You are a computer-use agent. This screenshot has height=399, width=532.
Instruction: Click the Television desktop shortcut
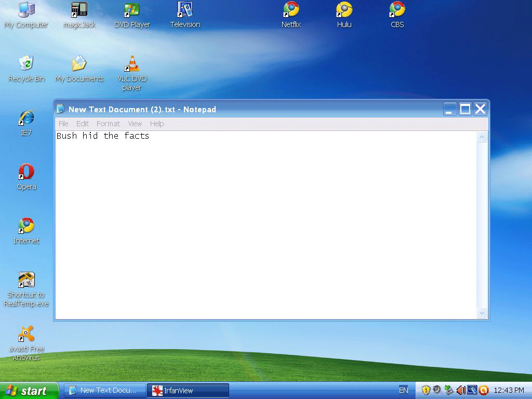coord(185,15)
